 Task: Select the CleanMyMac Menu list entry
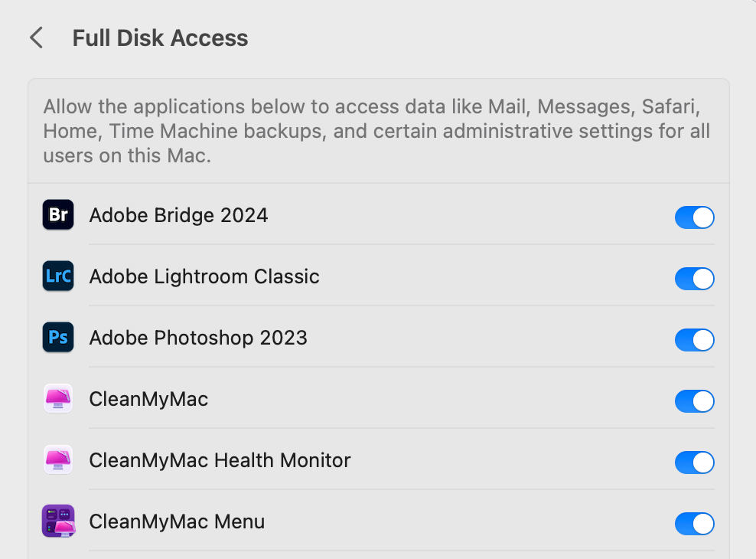[x=177, y=521]
